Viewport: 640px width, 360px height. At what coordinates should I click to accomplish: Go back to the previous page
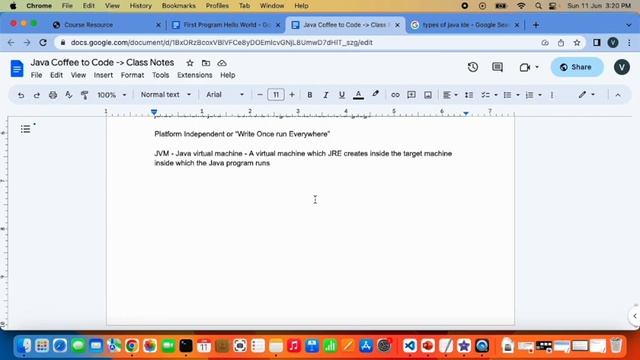[x=11, y=42]
